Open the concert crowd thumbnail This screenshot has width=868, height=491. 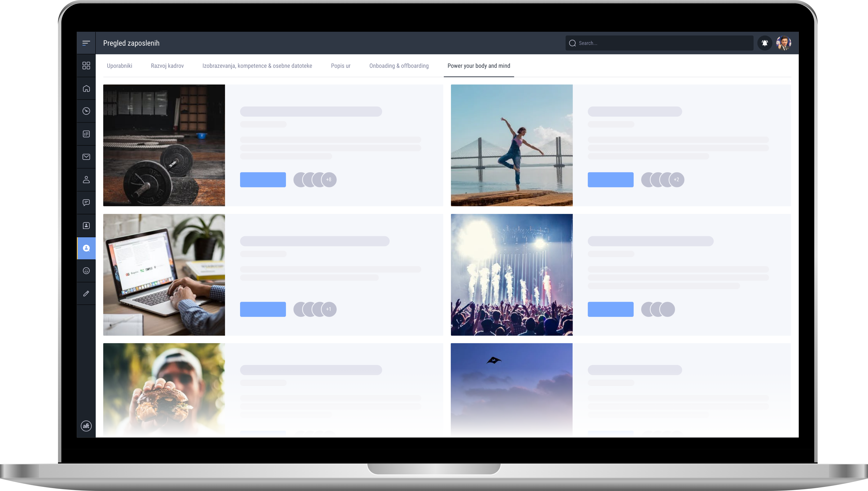[511, 275]
